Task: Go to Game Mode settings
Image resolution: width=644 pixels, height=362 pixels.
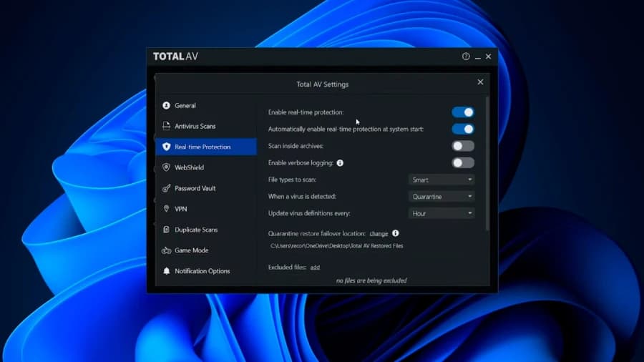Action: coord(206,250)
